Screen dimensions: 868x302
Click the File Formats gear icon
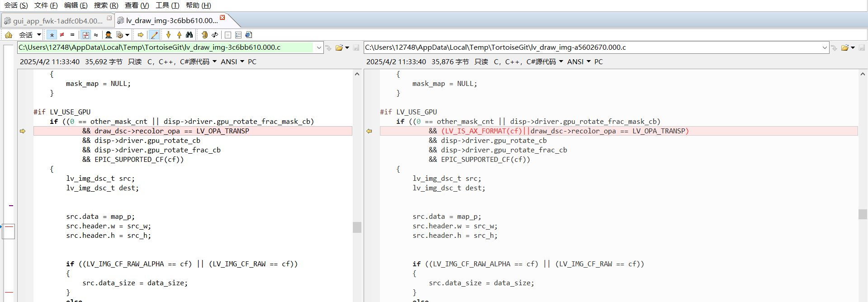[x=120, y=35]
